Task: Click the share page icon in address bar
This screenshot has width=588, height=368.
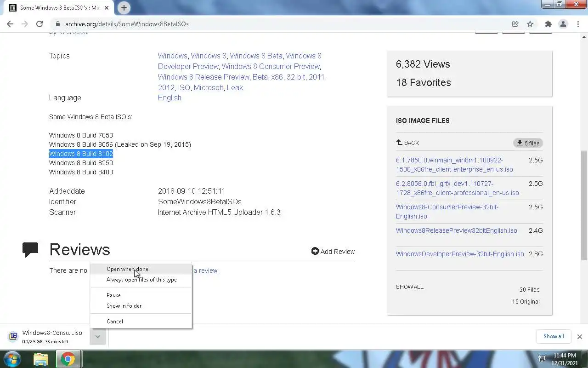Action: [515, 24]
